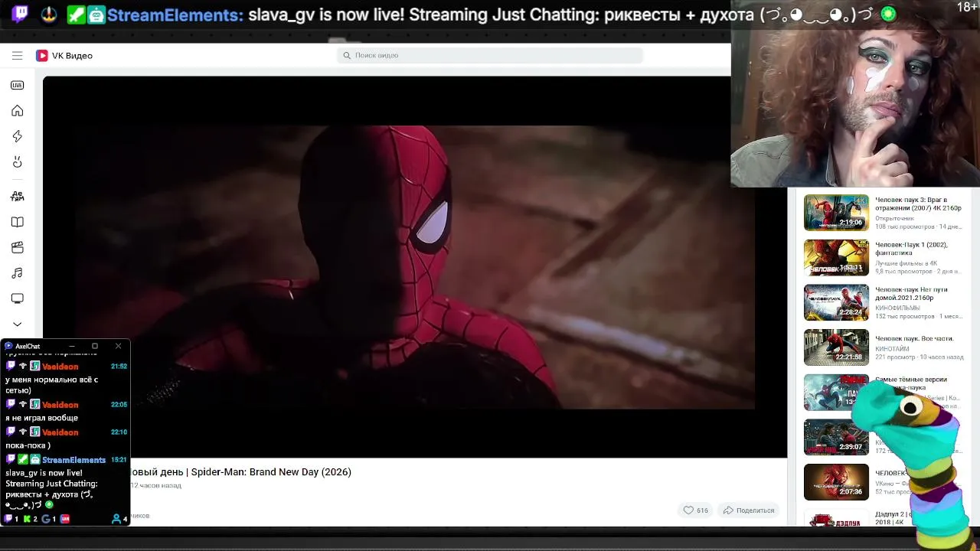The width and height of the screenshot is (980, 551).
Task: Open the TV screen section in sidebar
Action: [x=17, y=298]
